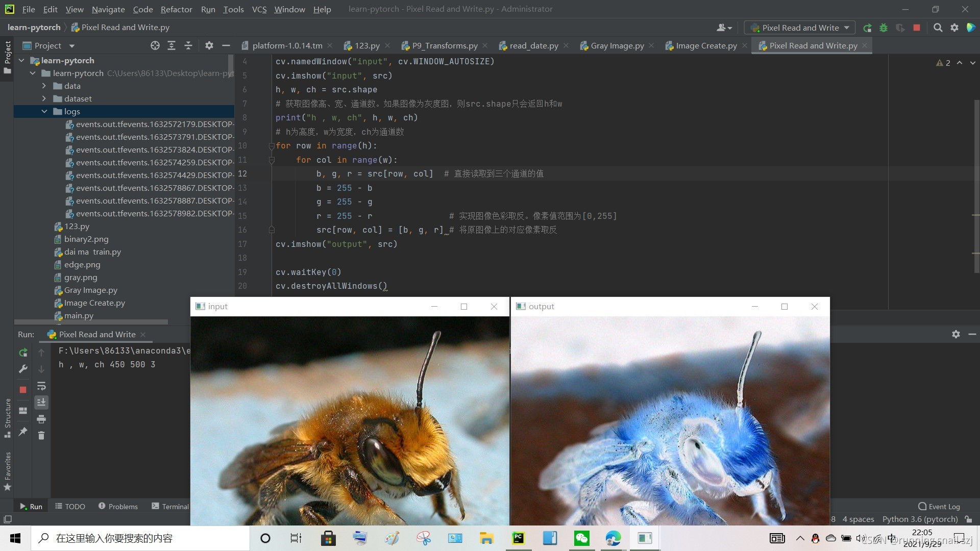Click the editor vertical scrollbar
The image size is (980, 551).
(976, 186)
